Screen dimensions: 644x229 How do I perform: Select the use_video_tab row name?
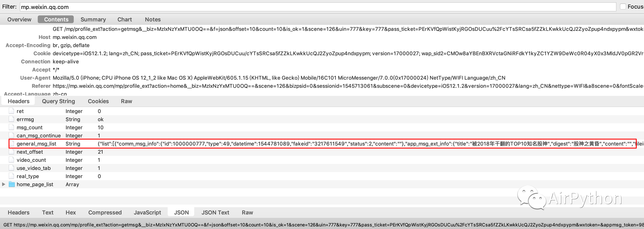click(x=34, y=168)
